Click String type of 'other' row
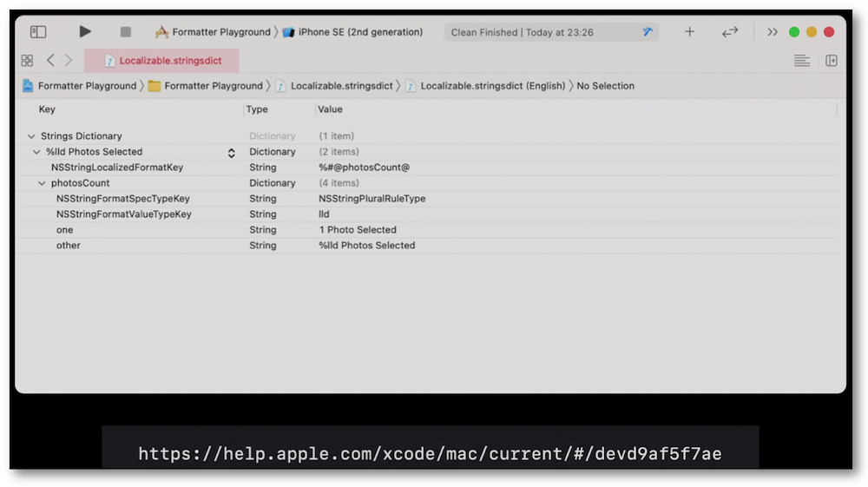The height and width of the screenshot is (487, 868). [x=262, y=245]
